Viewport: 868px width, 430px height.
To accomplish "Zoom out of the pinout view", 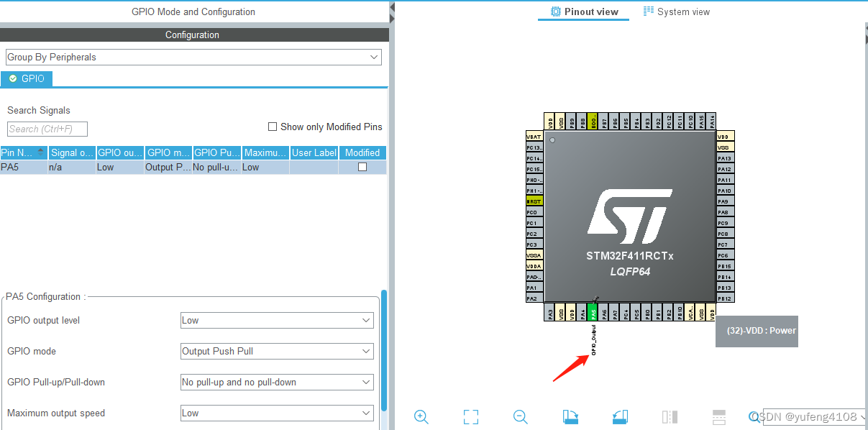I will 521,417.
